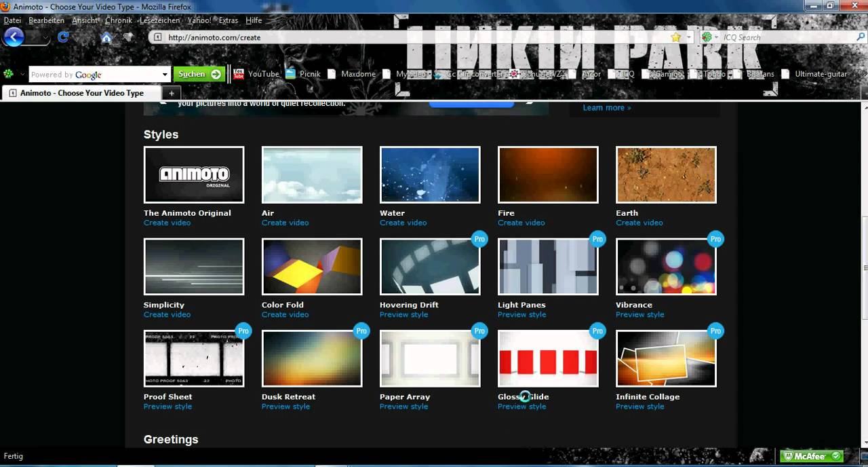Click the Pro badge on Hovering Drift
This screenshot has width=868, height=467.
479,239
